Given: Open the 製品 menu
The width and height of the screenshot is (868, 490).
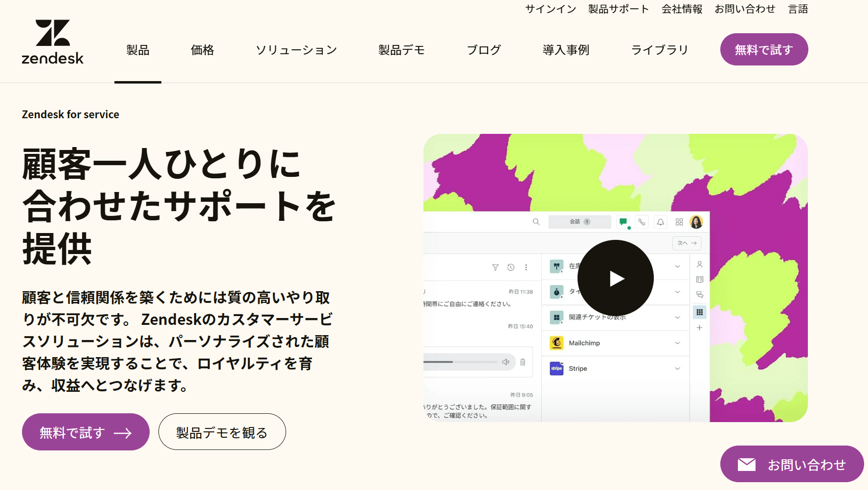Looking at the screenshot, I should (x=138, y=50).
